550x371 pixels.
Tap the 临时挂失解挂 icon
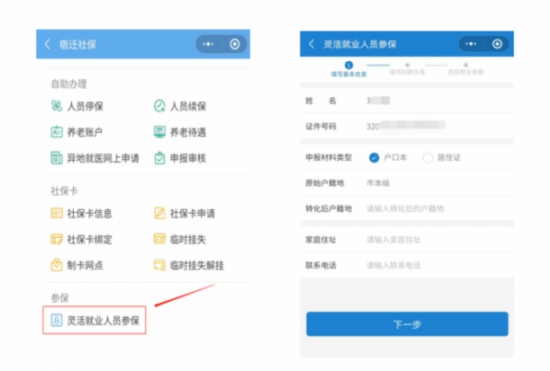(x=160, y=265)
